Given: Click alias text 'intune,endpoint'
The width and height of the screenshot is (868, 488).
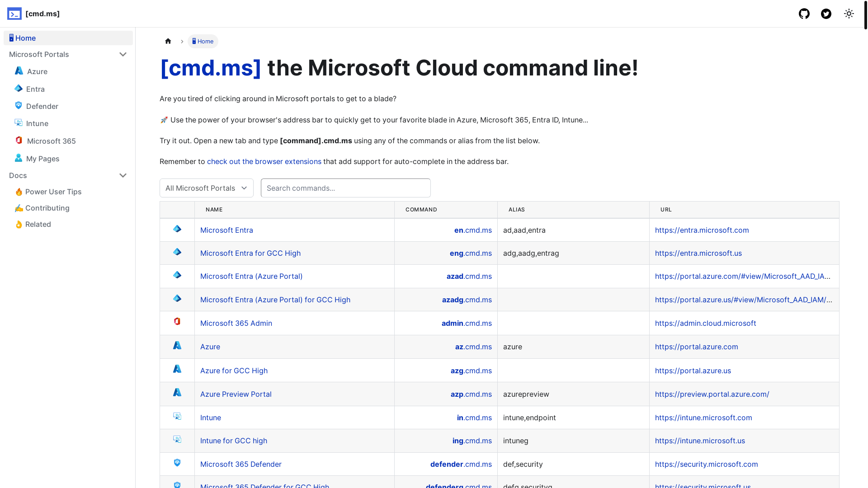Looking at the screenshot, I should pos(529,418).
